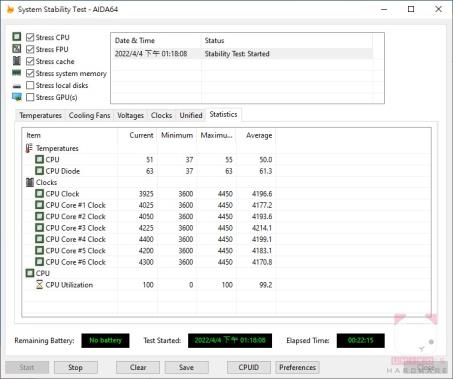Click the monitor icon beside Stress GPU(s)
Image resolution: width=453 pixels, height=379 pixels.
point(17,97)
